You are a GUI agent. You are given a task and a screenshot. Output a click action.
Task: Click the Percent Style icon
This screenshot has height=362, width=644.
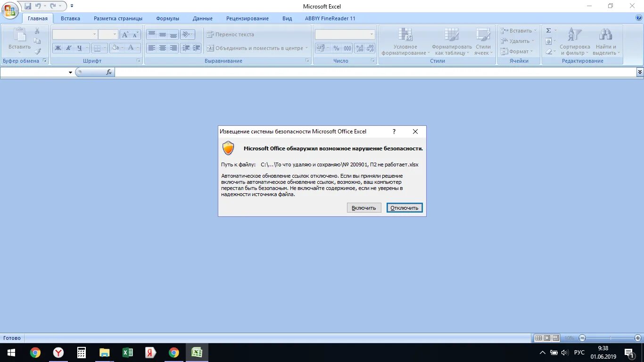(336, 48)
